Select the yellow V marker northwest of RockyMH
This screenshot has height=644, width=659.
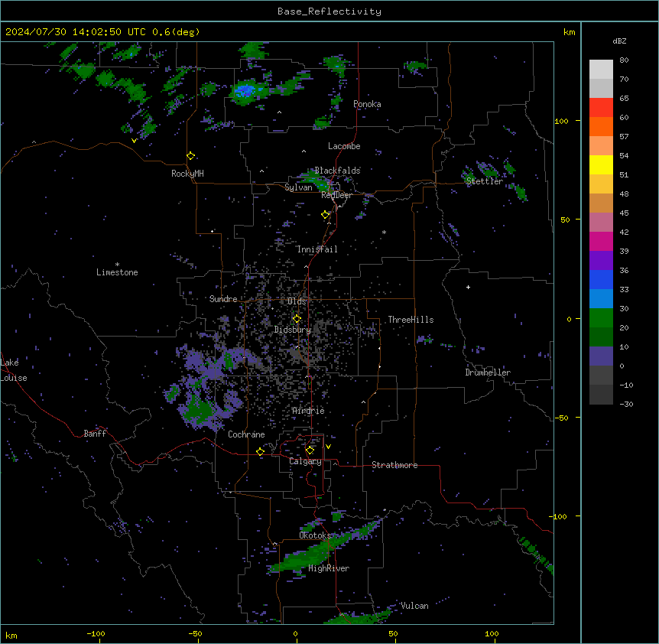(134, 141)
